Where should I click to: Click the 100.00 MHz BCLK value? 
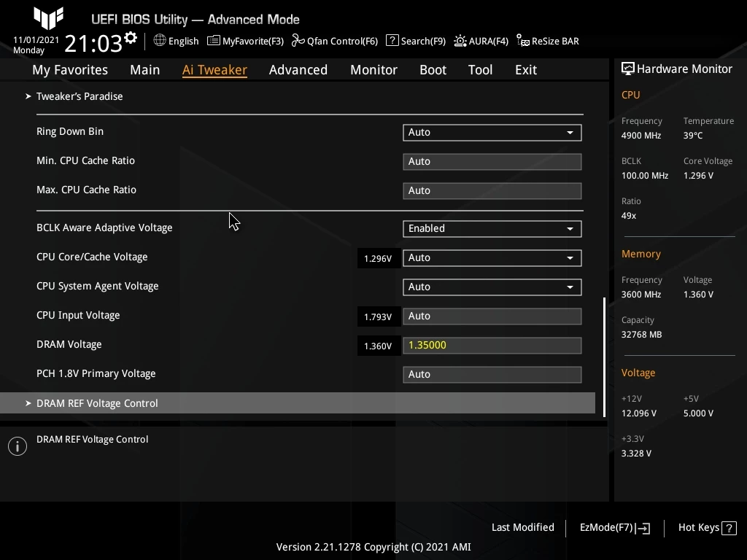coord(645,176)
